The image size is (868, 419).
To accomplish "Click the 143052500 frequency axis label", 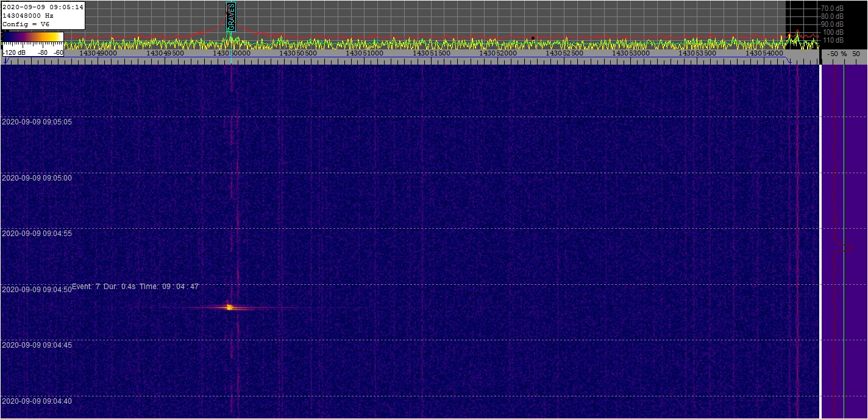I will tap(564, 53).
